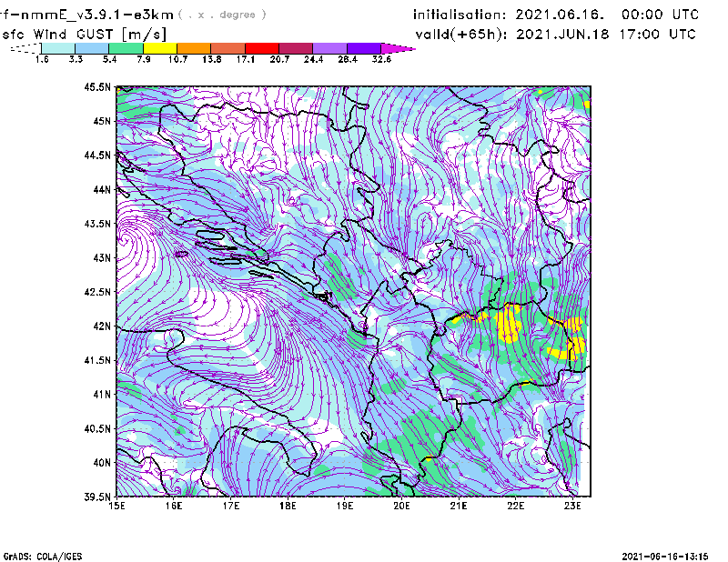The height and width of the screenshot is (562, 728).
Task: Click the bright red legend swatch
Action: [x=262, y=48]
